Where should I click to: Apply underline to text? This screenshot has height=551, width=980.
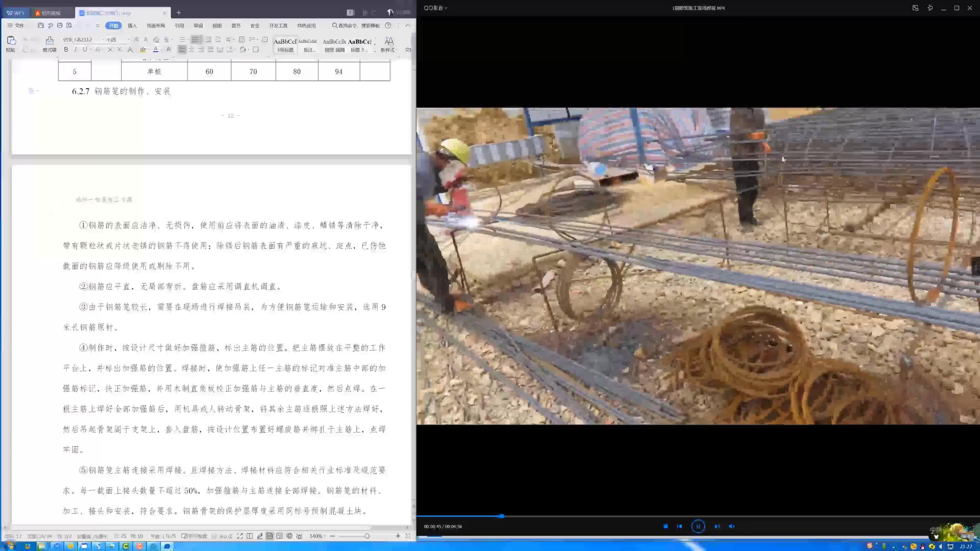coord(84,50)
